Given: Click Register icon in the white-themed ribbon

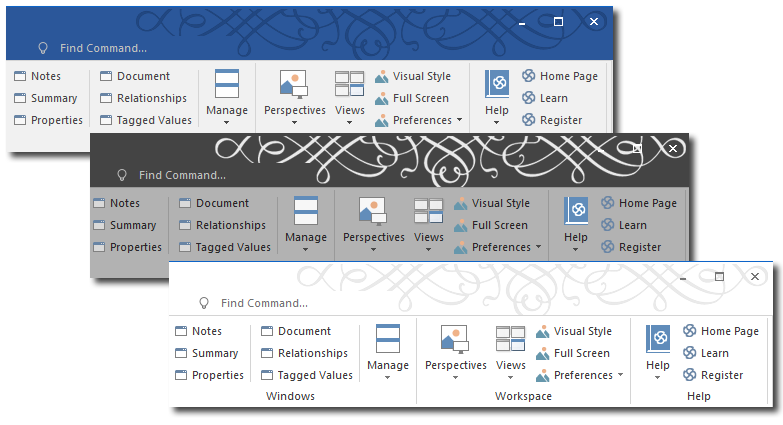Looking at the screenshot, I should 690,375.
